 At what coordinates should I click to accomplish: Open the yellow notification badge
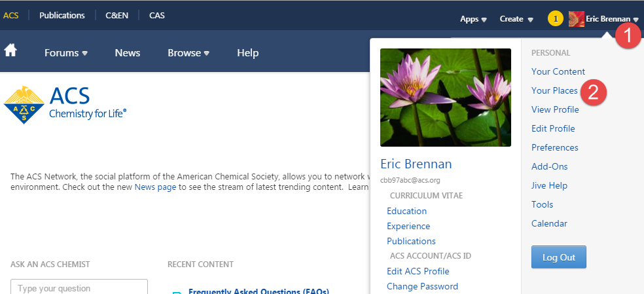[555, 19]
